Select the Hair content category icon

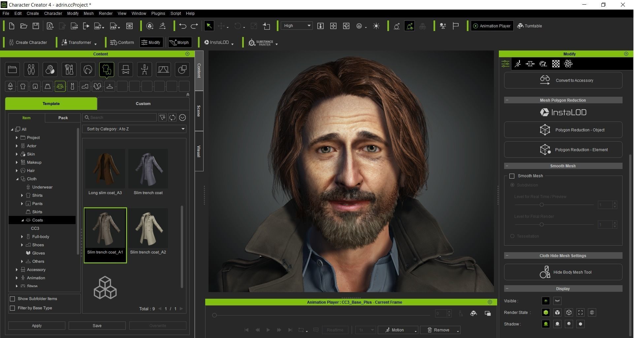[88, 69]
